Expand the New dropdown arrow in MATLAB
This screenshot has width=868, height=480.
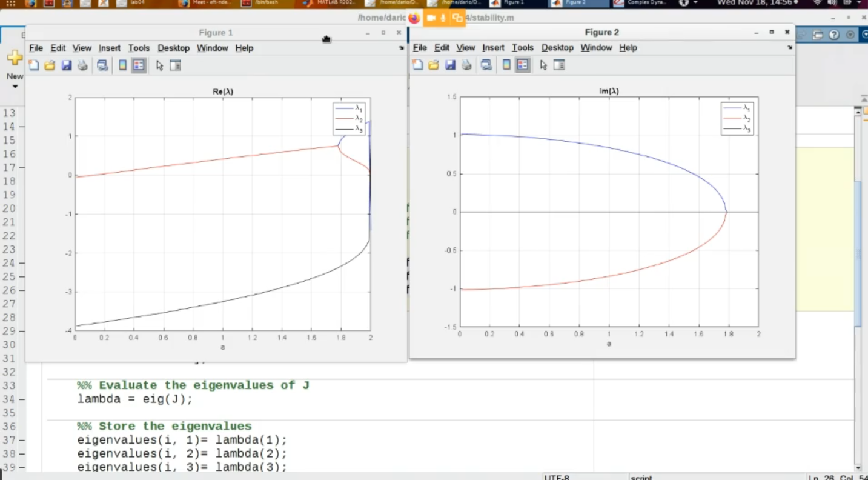tap(15, 87)
